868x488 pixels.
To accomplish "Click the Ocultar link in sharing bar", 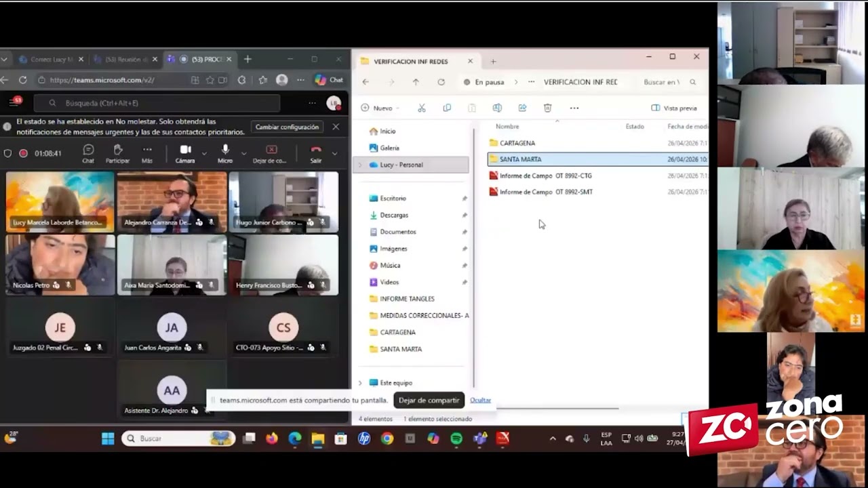I will point(480,400).
